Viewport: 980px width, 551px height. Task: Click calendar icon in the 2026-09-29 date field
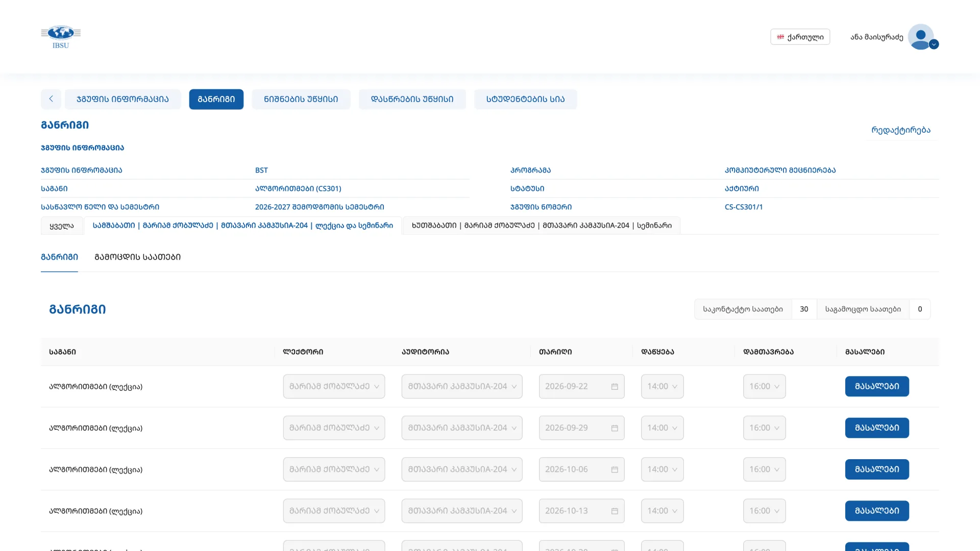(x=615, y=428)
